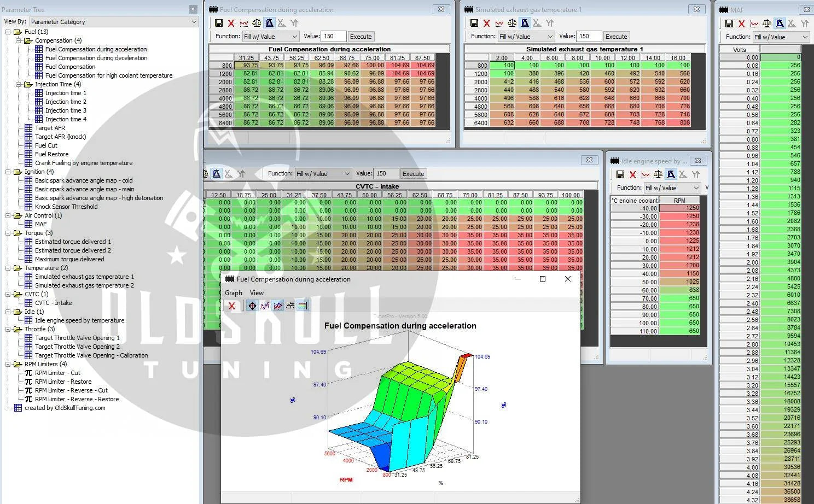Toggle highlighted metronome icon in CVTC Intake toolbar
Image resolution: width=814 pixels, height=504 pixels.
(x=217, y=174)
